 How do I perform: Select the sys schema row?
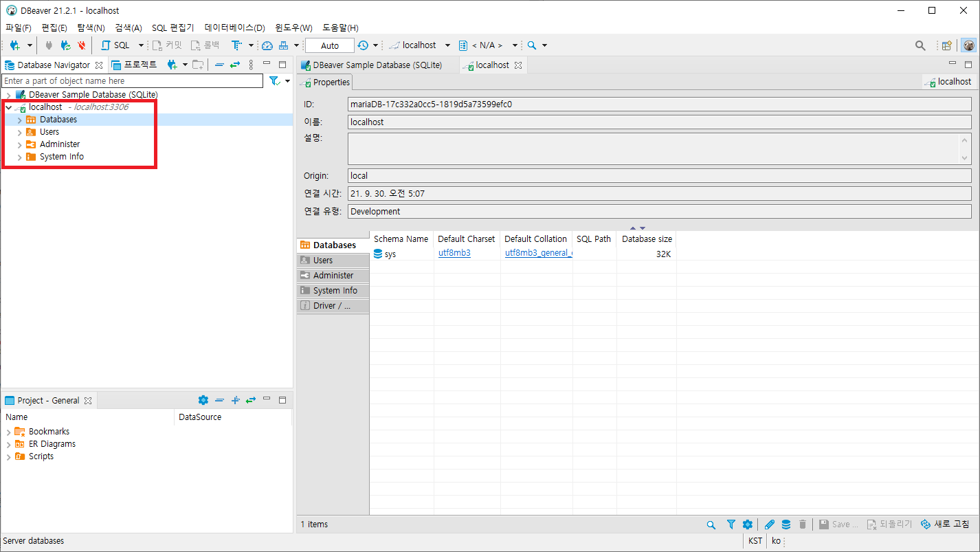pos(523,254)
